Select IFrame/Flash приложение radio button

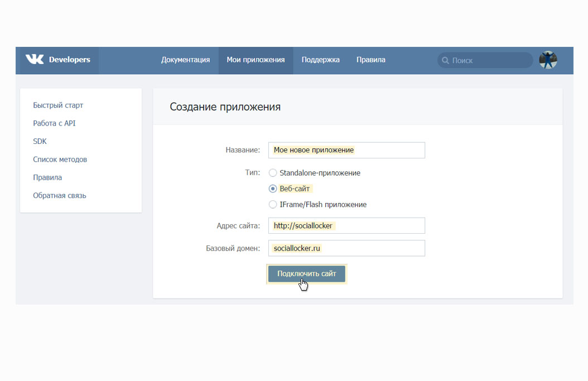(273, 204)
